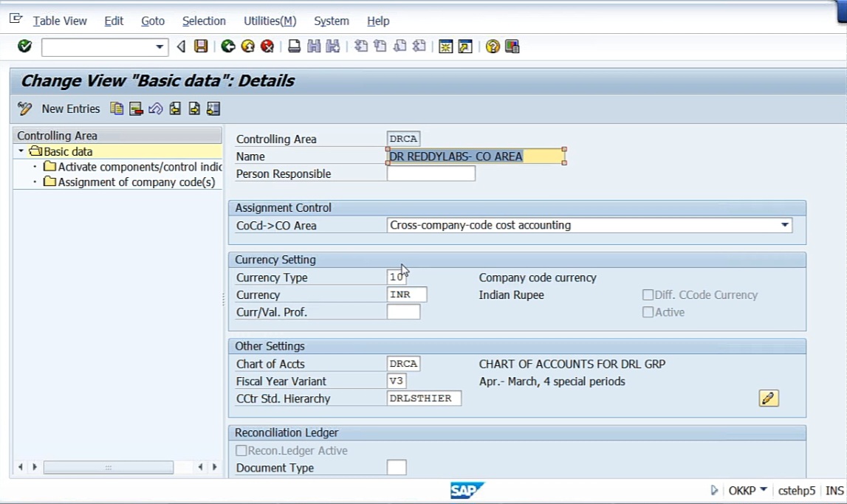The width and height of the screenshot is (847, 504).
Task: Click the Currency field showing INR
Action: (407, 294)
